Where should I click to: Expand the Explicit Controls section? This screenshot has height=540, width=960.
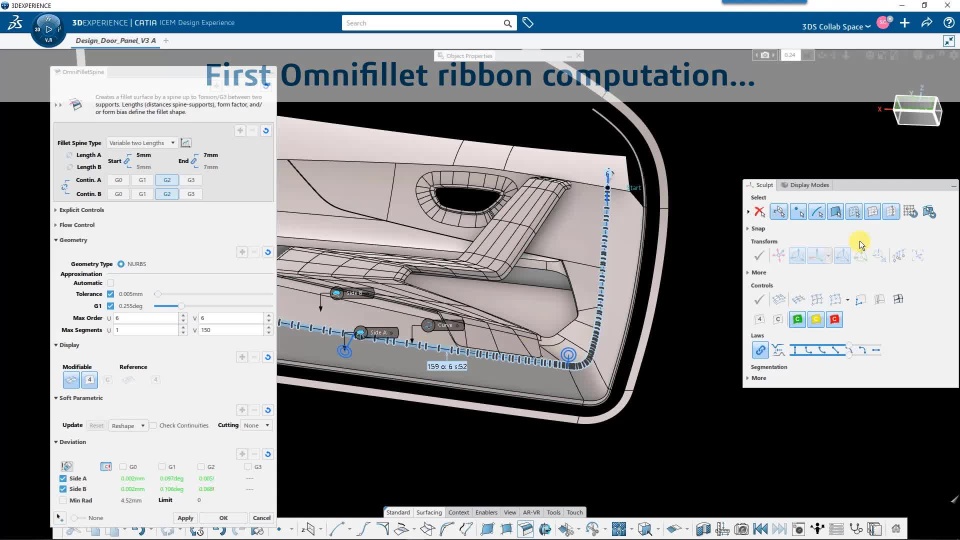[x=80, y=210]
